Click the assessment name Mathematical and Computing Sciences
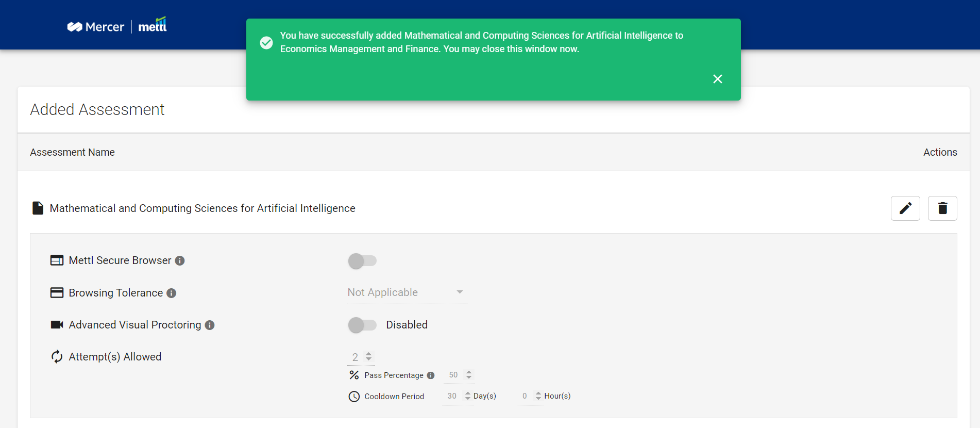The height and width of the screenshot is (428, 980). tap(202, 208)
